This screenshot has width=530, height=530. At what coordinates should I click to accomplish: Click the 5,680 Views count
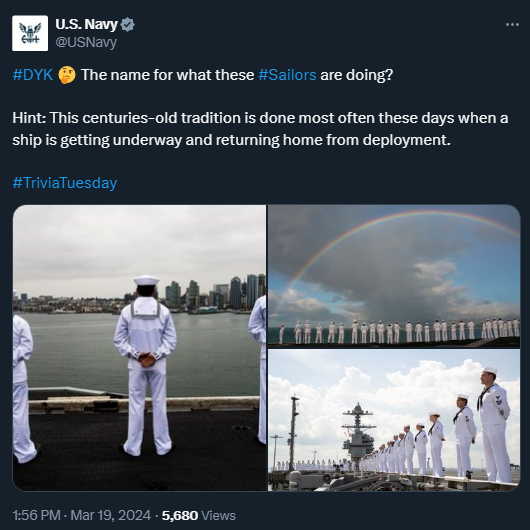click(198, 515)
